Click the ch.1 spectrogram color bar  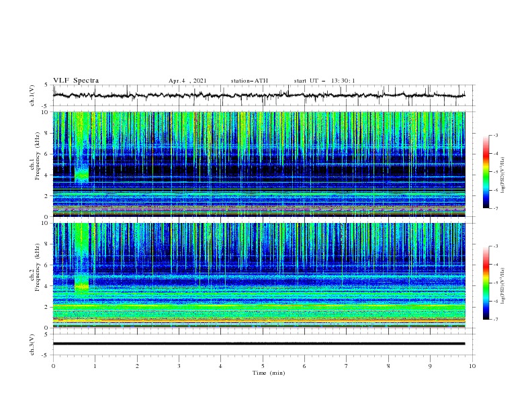[x=486, y=172]
